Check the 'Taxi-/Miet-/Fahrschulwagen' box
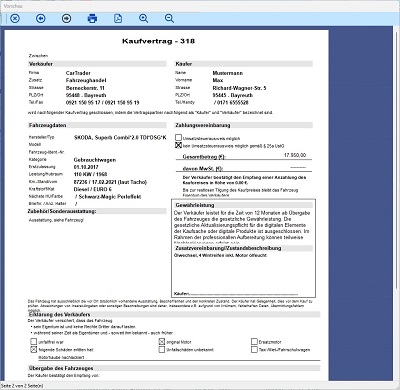Image resolution: width=400 pixels, height=390 pixels. (254, 349)
